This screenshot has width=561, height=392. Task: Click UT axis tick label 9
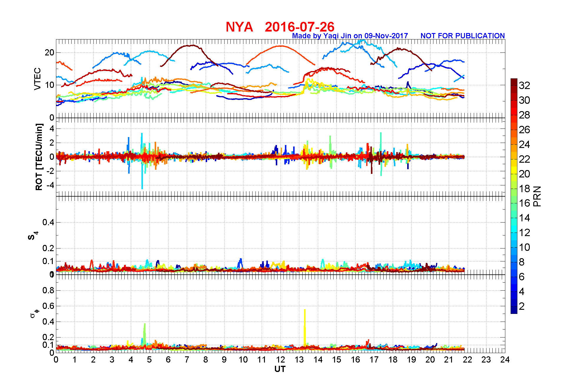click(x=224, y=360)
